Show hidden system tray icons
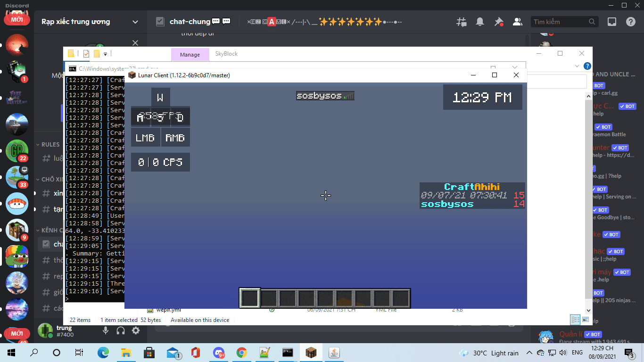Viewport: 644px width, 362px height. (529, 353)
